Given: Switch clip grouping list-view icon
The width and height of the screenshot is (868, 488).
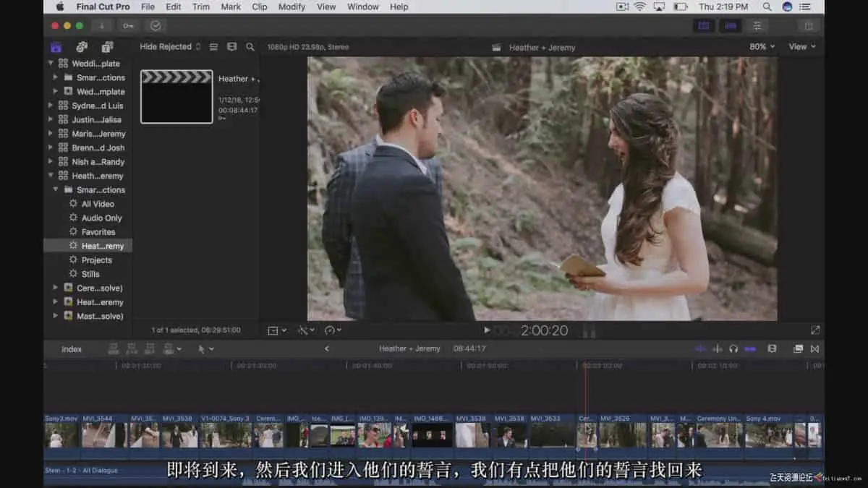Looking at the screenshot, I should pyautogui.click(x=213, y=47).
